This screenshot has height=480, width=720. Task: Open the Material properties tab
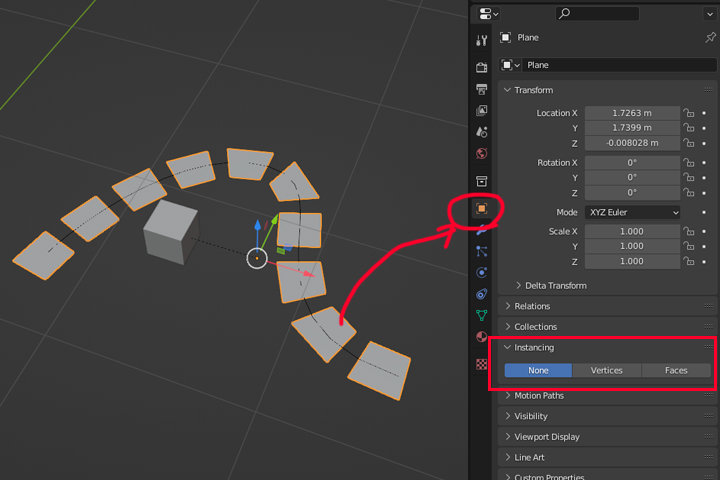481,337
